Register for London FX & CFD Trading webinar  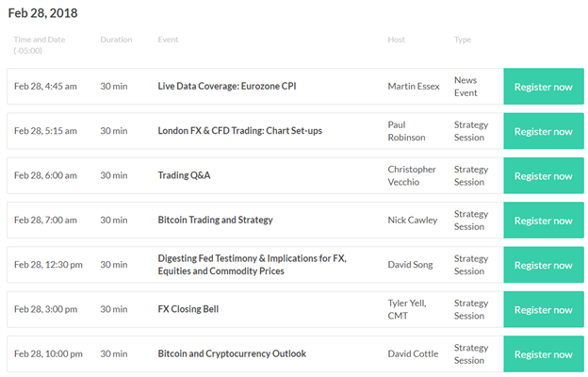click(544, 131)
